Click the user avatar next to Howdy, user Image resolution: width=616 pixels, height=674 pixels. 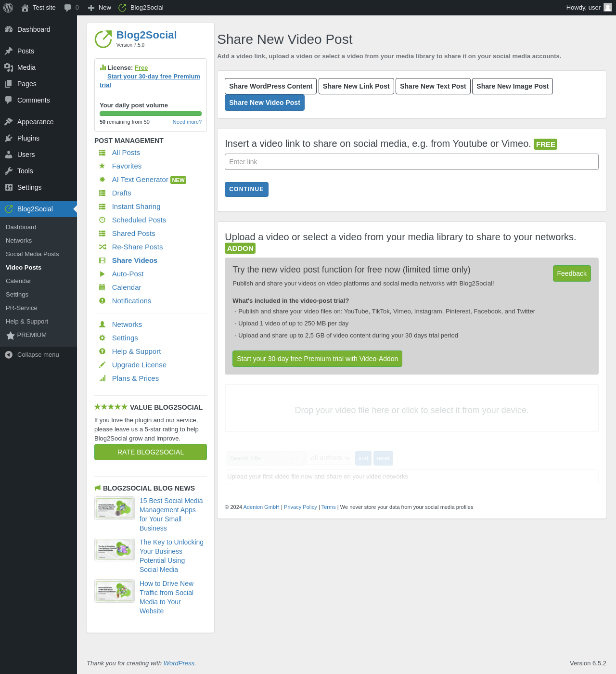[x=608, y=7]
